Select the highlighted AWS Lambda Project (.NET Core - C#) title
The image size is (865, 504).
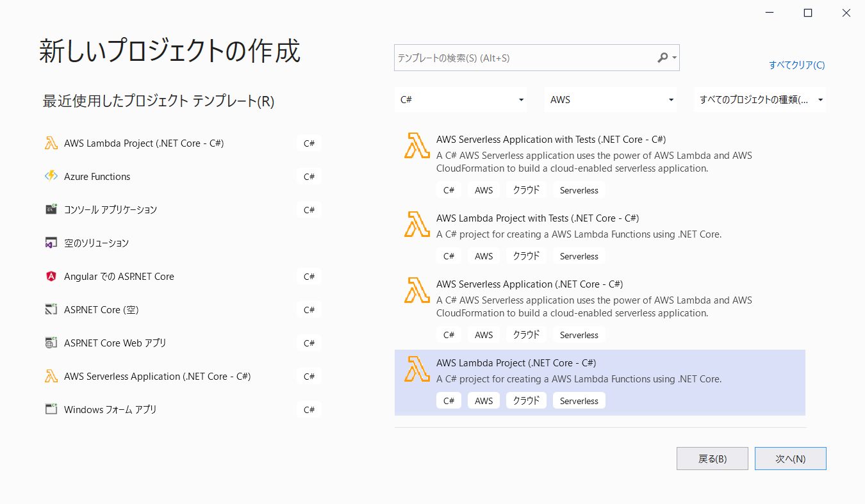pos(516,363)
